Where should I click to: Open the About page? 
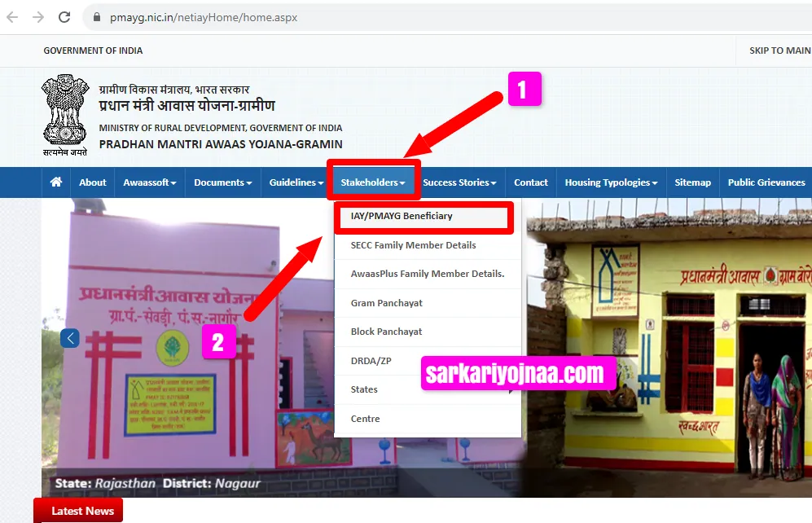pos(93,182)
